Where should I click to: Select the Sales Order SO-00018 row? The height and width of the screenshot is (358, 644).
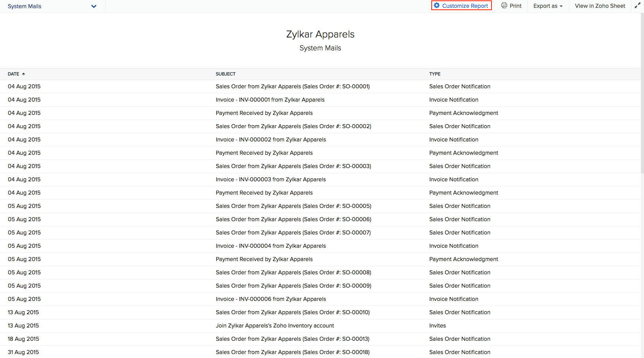292,352
